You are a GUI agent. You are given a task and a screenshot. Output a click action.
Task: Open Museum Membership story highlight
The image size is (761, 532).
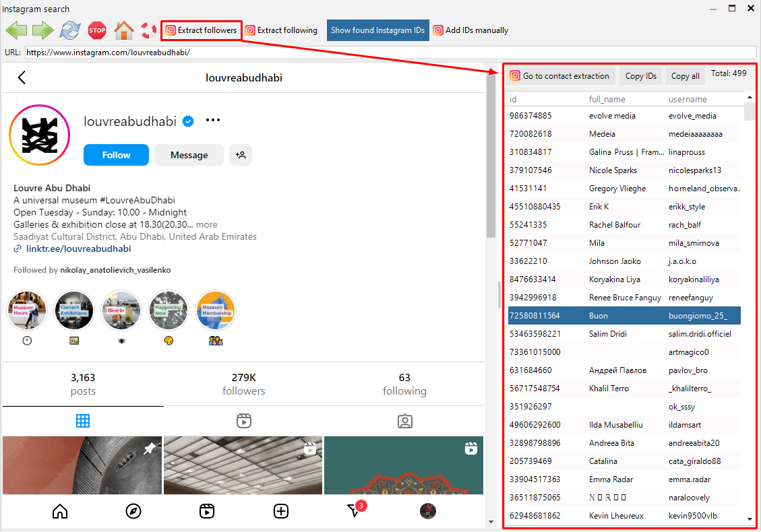click(216, 310)
